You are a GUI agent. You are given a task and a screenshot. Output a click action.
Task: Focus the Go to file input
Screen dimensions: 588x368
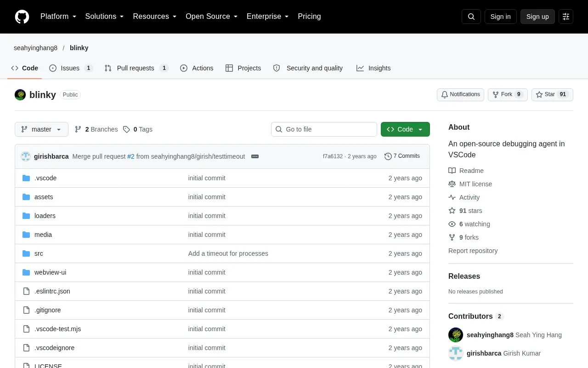(324, 129)
